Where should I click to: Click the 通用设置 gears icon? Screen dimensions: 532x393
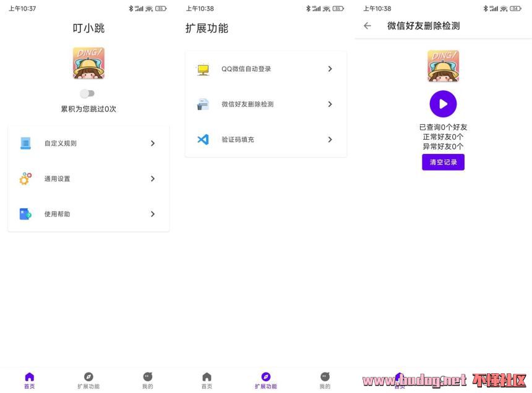click(25, 179)
